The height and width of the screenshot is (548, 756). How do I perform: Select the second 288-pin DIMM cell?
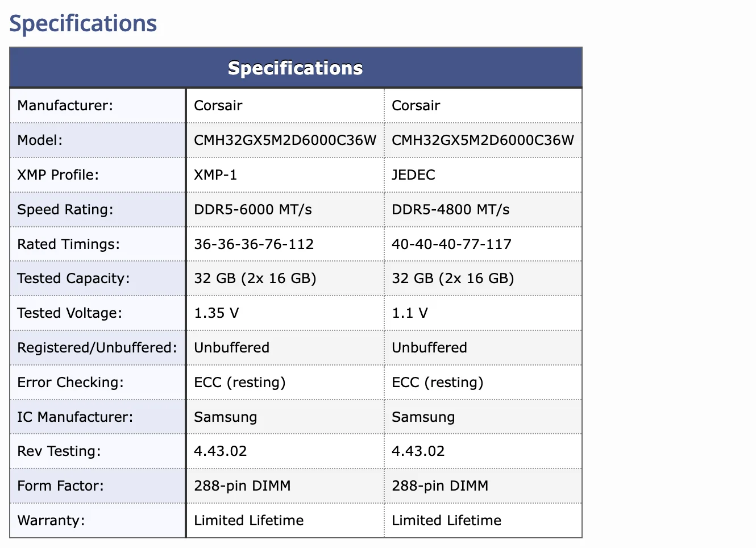pos(483,486)
